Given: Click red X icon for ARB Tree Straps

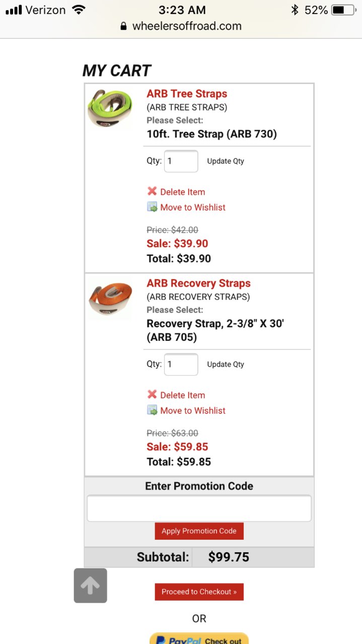Looking at the screenshot, I should pos(152,191).
